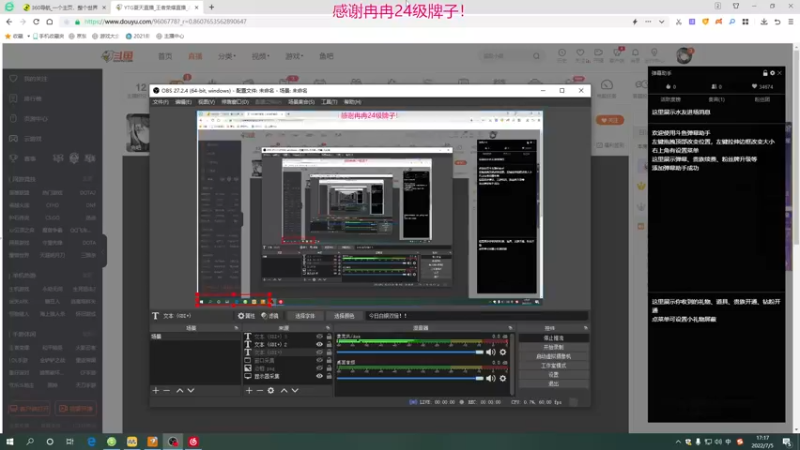Click the 属性 gear button above docks
This screenshot has width=800, height=450.
point(246,316)
